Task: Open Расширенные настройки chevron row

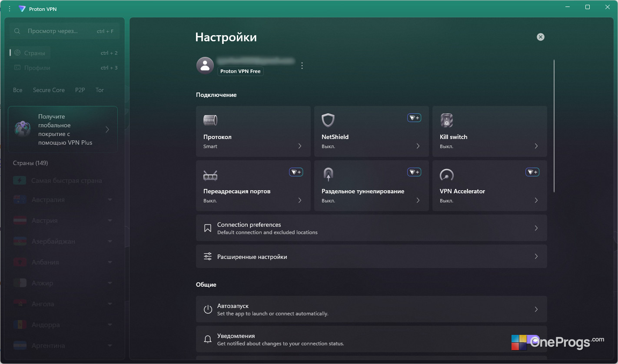Action: coord(372,256)
